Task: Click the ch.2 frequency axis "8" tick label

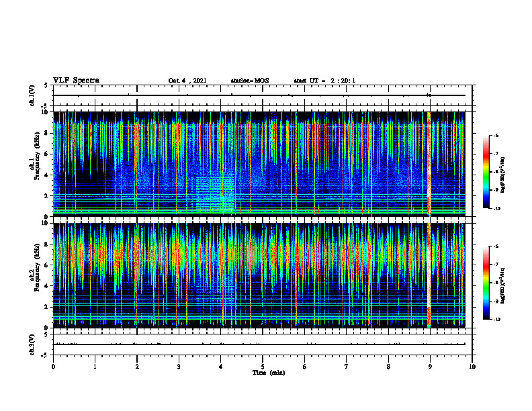Action: 47,244
